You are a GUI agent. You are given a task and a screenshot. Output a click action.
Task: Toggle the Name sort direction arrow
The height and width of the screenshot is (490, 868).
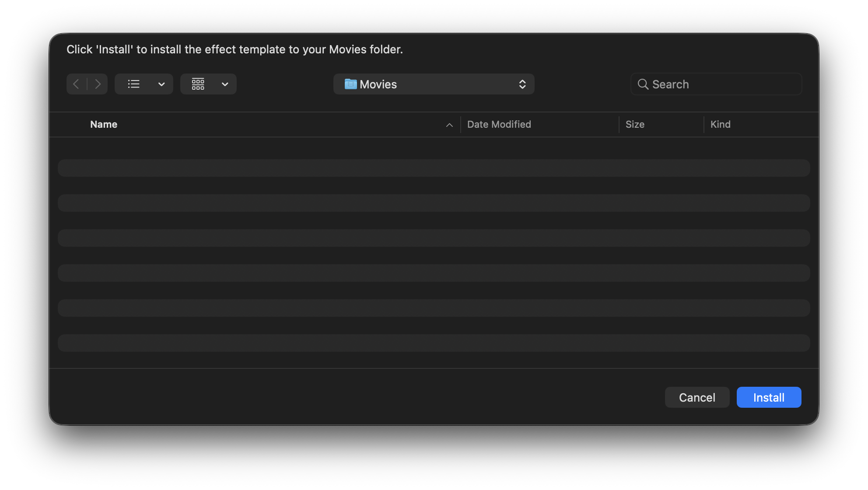tap(449, 125)
